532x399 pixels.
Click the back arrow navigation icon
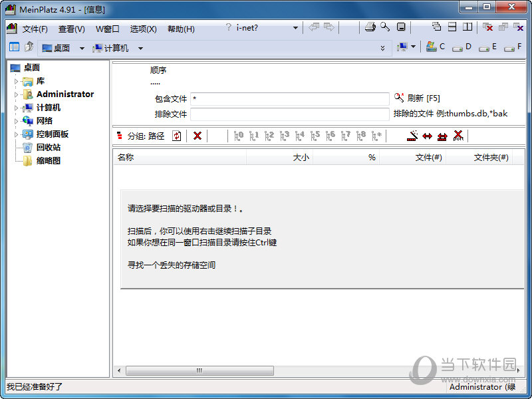(x=314, y=27)
